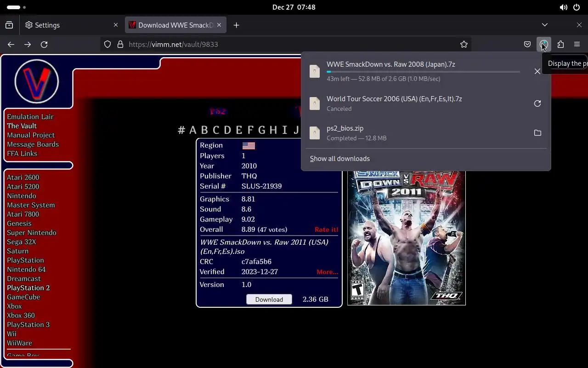This screenshot has width=588, height=368.
Task: Click Show all downloads
Action: (x=339, y=159)
